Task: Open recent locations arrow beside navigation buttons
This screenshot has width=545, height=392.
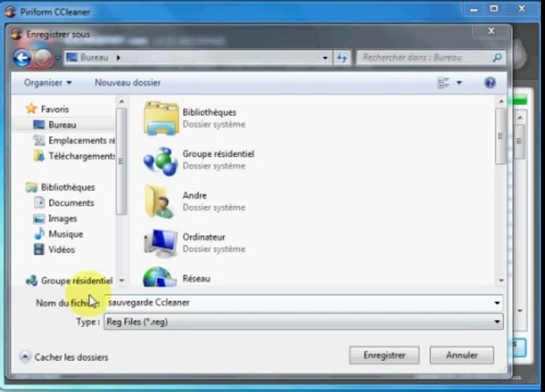Action: tap(58, 58)
